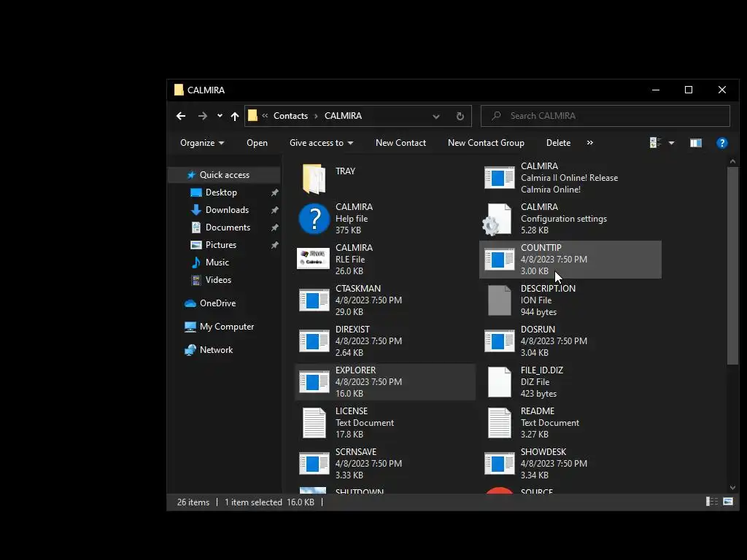
Task: Select the TRAY folder icon
Action: (314, 179)
